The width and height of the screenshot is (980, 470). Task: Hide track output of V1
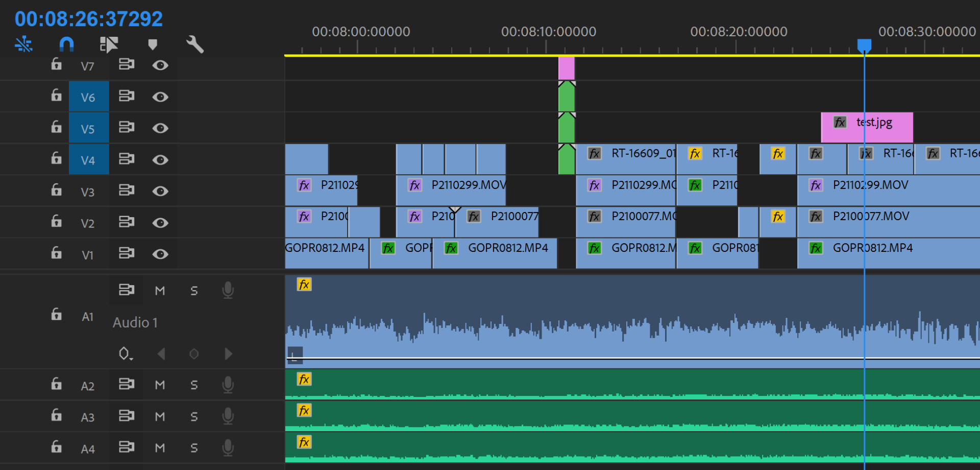160,254
